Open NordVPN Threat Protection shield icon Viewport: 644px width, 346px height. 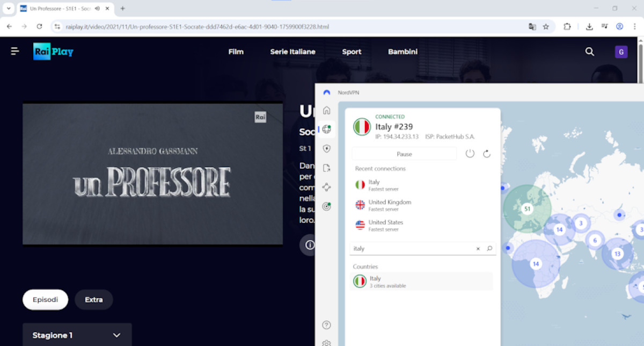(x=326, y=148)
